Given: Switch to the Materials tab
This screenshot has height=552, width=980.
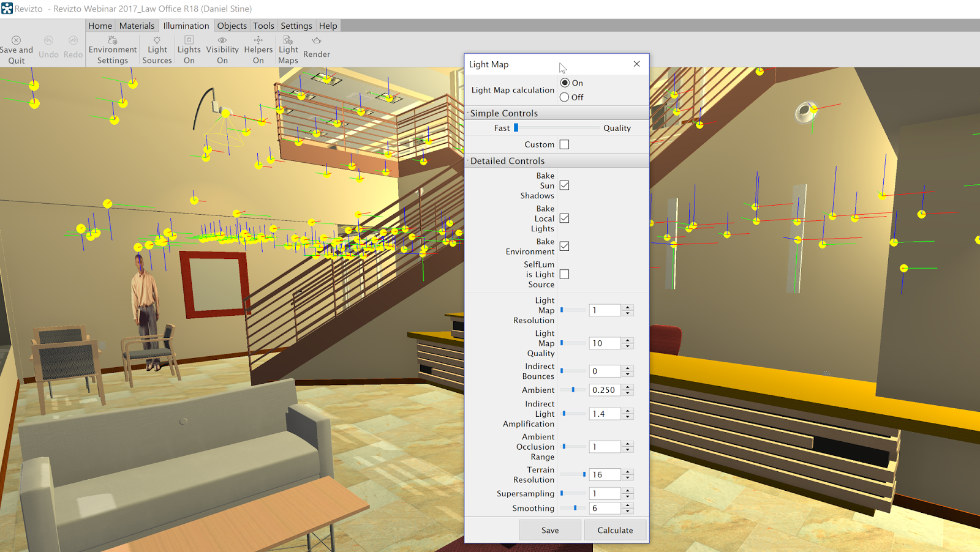Looking at the screenshot, I should click(x=137, y=25).
